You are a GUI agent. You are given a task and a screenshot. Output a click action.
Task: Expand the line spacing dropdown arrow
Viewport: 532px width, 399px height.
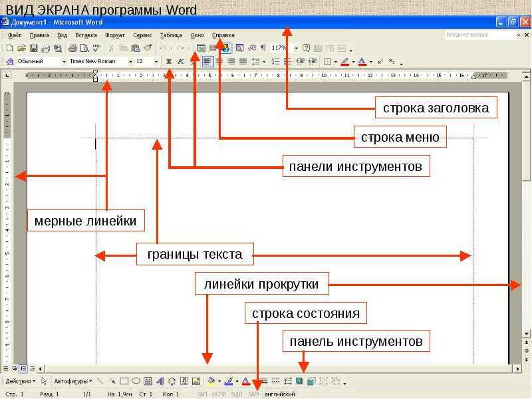(x=264, y=62)
